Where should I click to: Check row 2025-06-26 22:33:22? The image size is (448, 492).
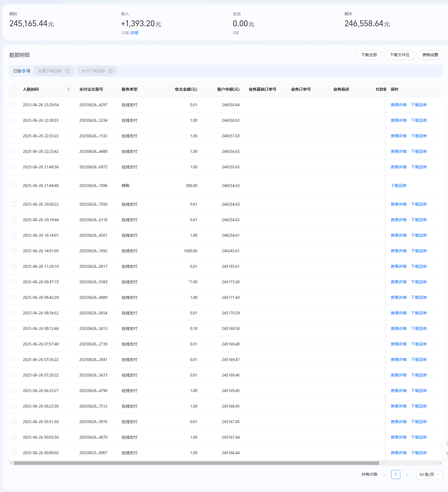click(x=14, y=136)
